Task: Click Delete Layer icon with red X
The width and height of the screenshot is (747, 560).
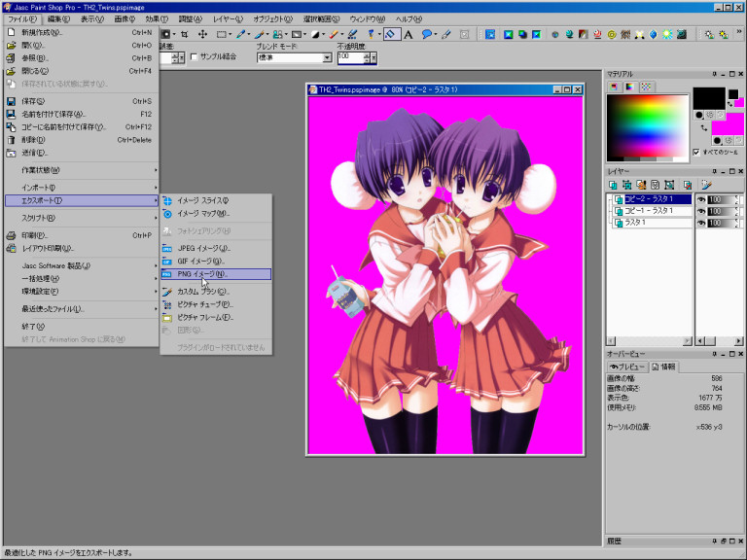Action: point(688,185)
